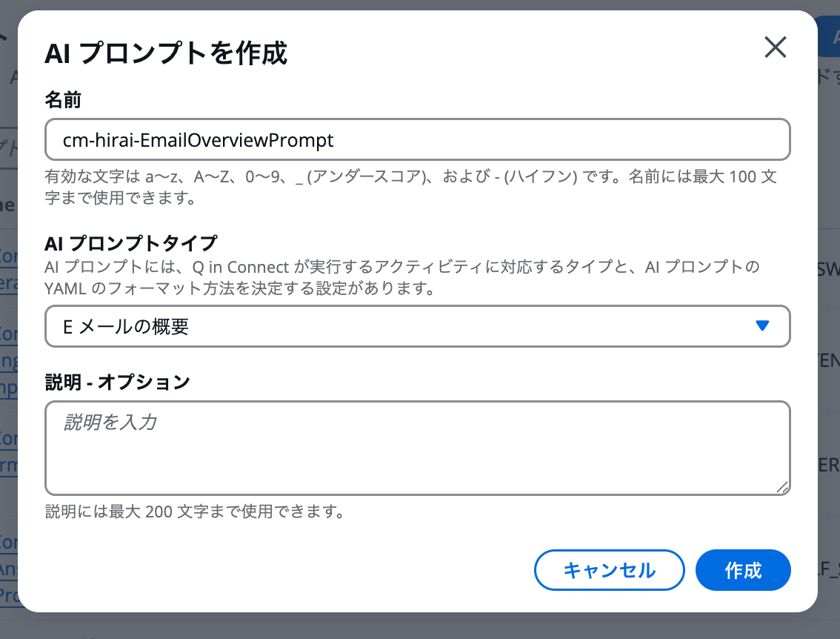The width and height of the screenshot is (840, 639).
Task: Click the blue dropdown triangle icon
Action: click(x=762, y=325)
